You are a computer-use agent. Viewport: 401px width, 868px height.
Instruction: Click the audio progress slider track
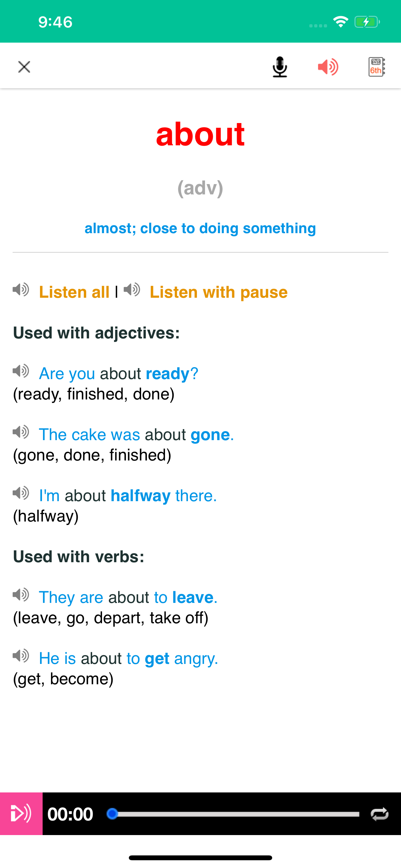[x=236, y=814]
